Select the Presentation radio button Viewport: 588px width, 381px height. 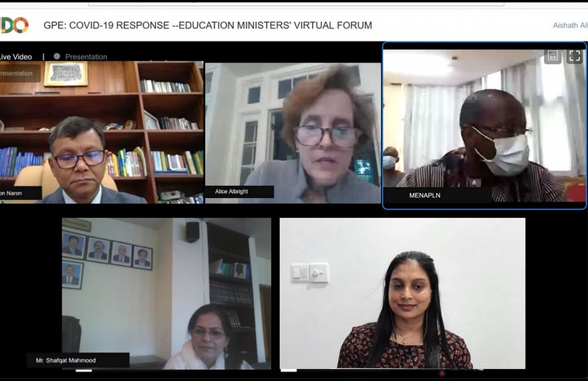pyautogui.click(x=57, y=56)
